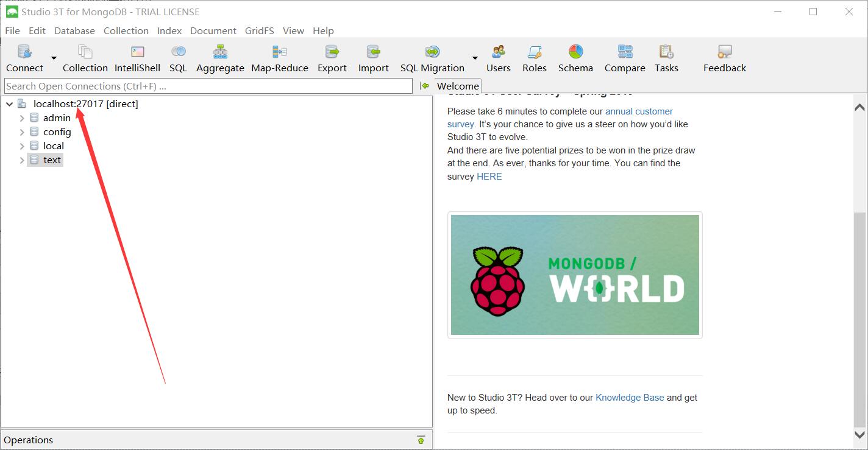This screenshot has width=868, height=450.
Task: Open the Collection menu
Action: click(x=126, y=30)
